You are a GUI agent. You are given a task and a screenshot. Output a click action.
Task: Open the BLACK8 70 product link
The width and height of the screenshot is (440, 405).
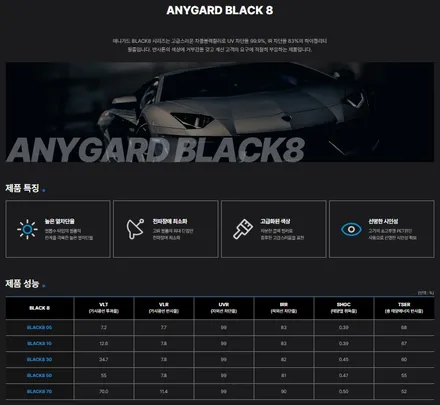pyautogui.click(x=39, y=391)
